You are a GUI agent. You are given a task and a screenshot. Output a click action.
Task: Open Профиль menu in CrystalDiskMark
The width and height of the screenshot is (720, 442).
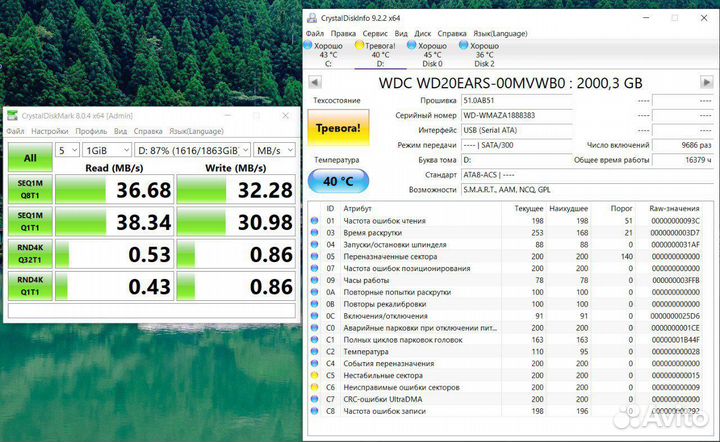tap(91, 131)
